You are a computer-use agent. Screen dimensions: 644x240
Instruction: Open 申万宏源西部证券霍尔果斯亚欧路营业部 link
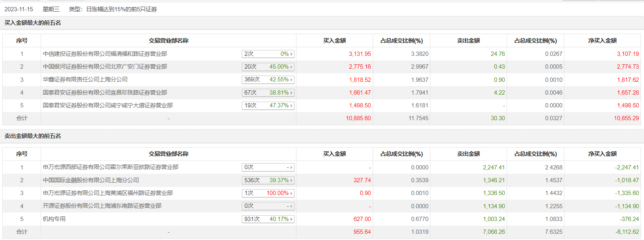111,167
